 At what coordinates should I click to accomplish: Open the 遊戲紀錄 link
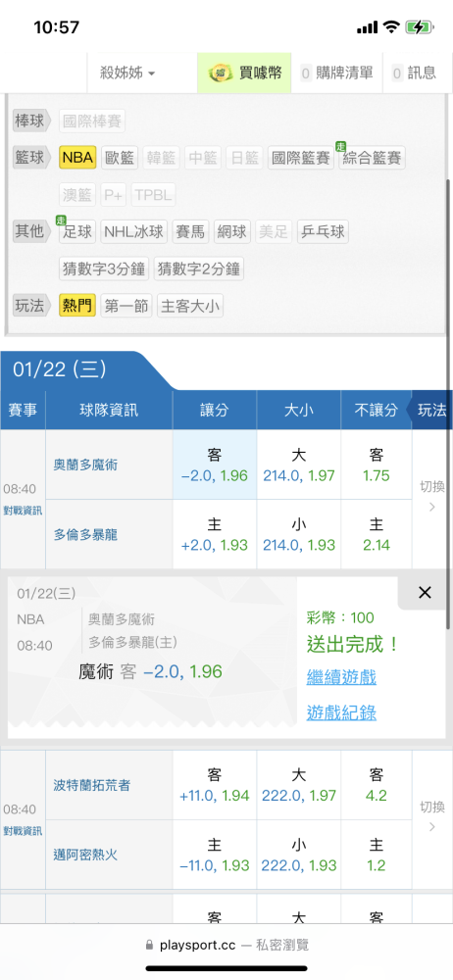[x=341, y=712]
